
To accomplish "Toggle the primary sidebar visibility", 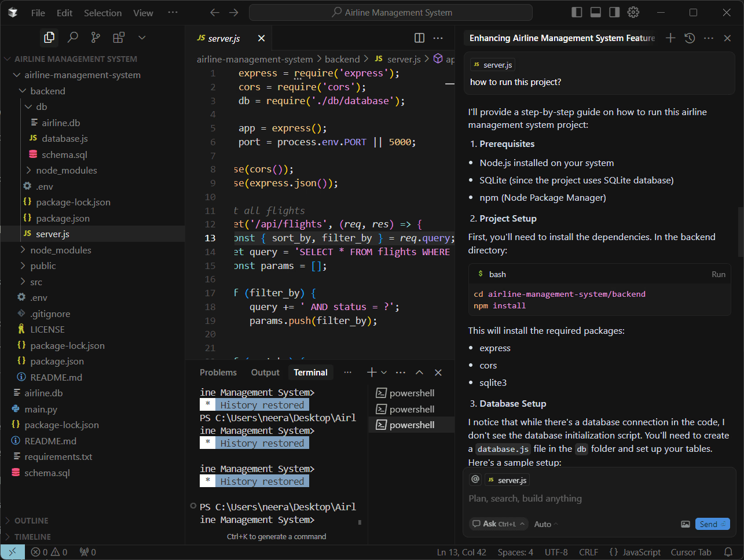I will [x=577, y=12].
